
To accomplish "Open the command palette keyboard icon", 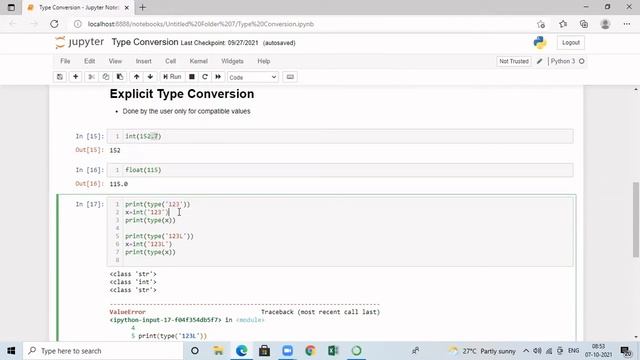I will click(x=290, y=77).
